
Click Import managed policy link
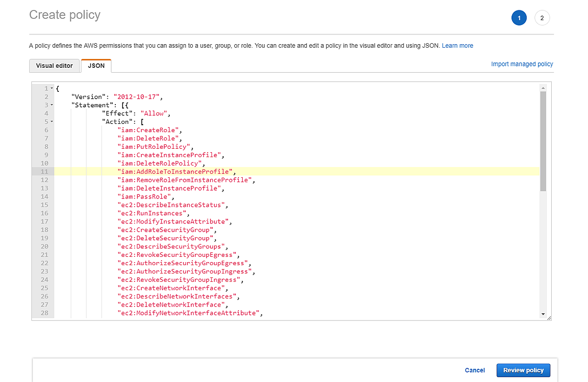click(x=522, y=64)
